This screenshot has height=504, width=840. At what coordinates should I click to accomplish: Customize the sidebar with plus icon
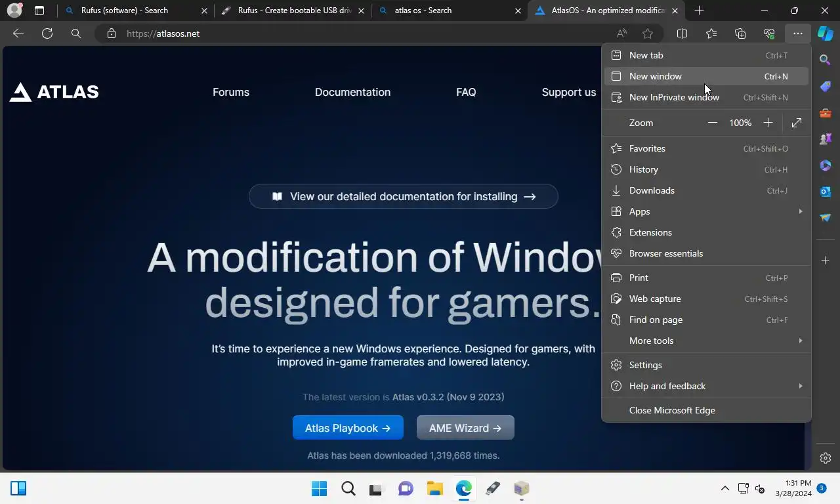(826, 261)
